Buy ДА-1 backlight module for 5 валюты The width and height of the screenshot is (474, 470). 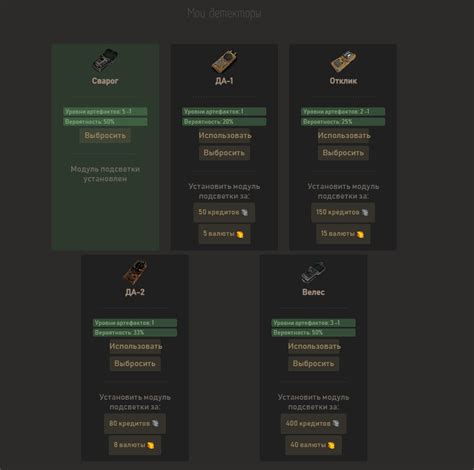[x=224, y=234]
